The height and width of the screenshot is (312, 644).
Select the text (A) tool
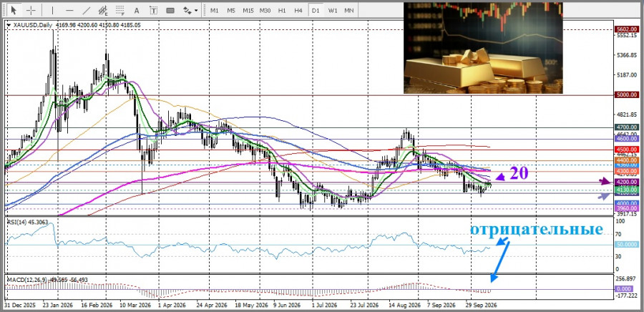pyautogui.click(x=137, y=10)
